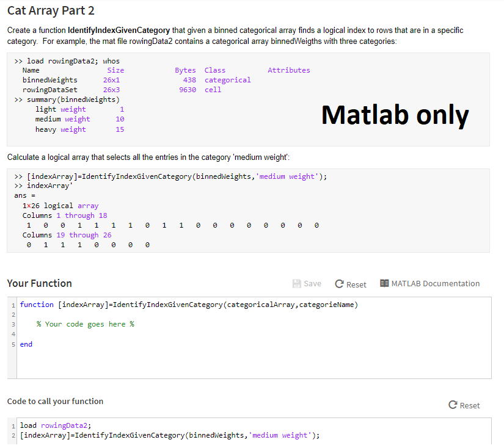Click the Reset icon above the calling code editor

click(x=452, y=405)
